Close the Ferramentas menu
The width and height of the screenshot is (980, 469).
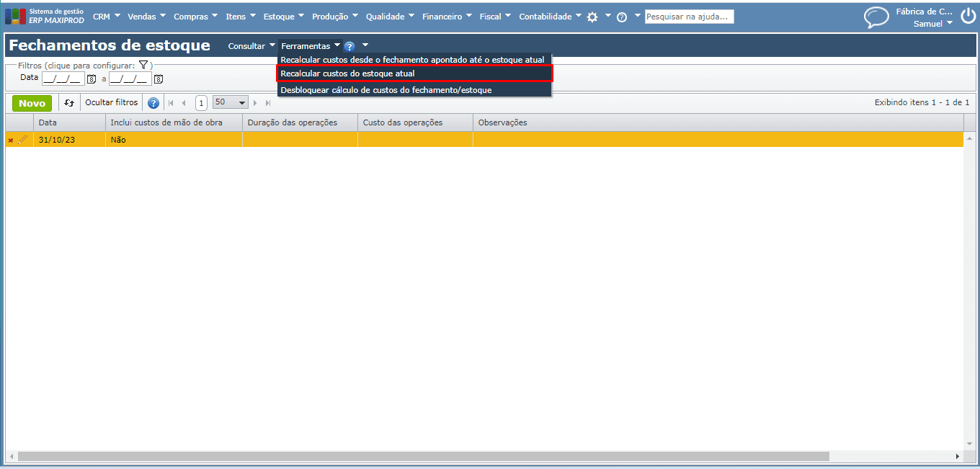pos(311,46)
